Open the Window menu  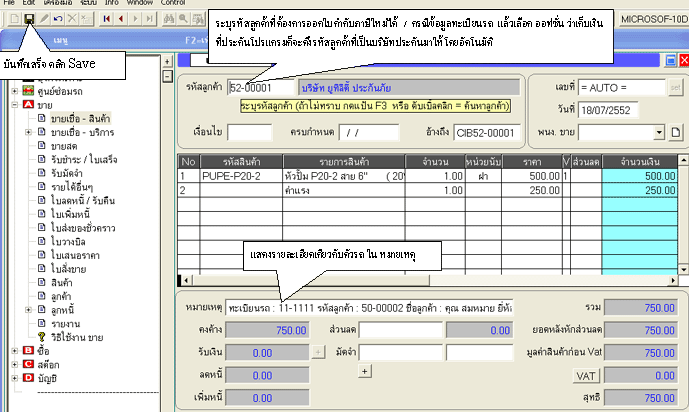point(139,4)
